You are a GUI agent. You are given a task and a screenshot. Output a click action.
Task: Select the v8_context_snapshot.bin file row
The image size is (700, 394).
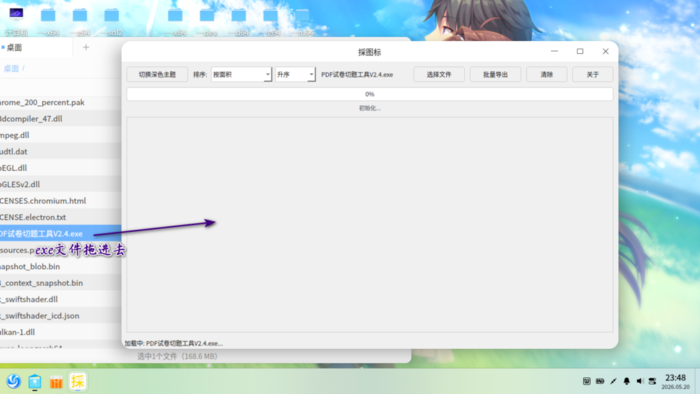[60, 283]
